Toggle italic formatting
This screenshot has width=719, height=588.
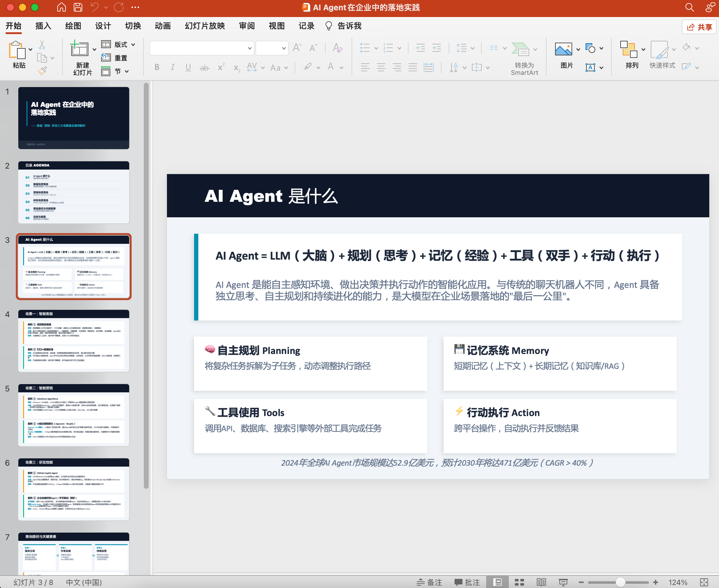(x=172, y=67)
